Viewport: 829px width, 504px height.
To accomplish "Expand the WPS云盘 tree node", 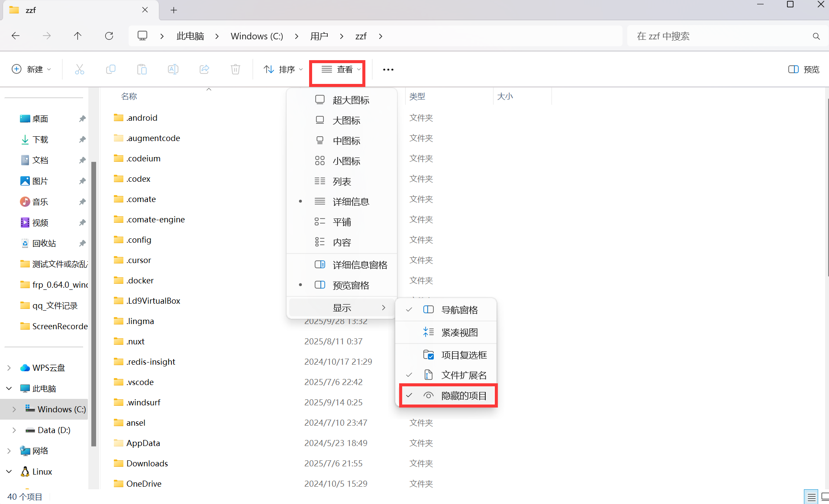I will [9, 368].
